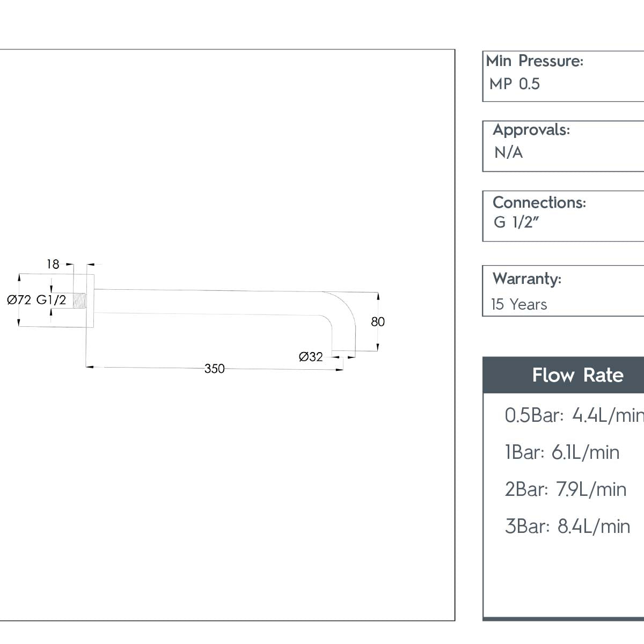
Task: Click the 350 length dimension label
Action: (x=214, y=369)
